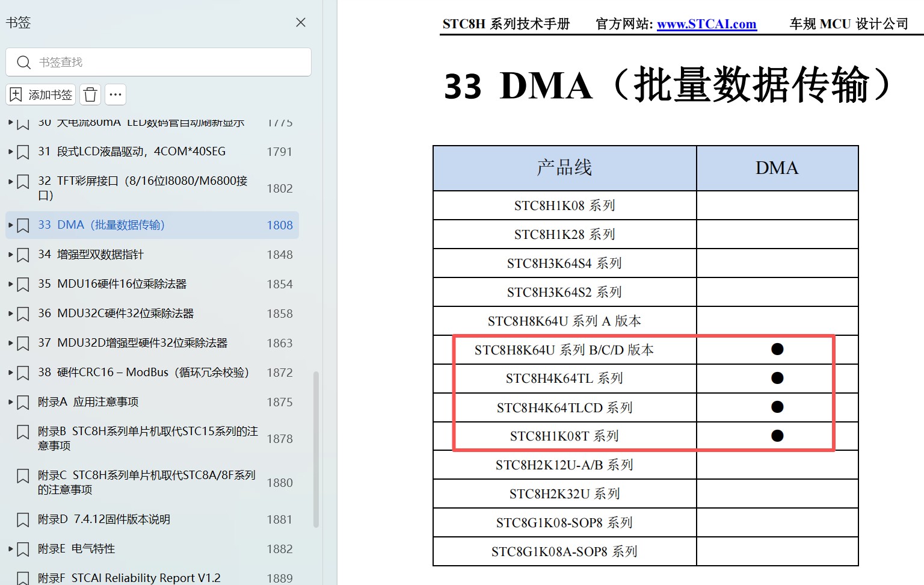Click the trash icon to delete bookmark
Image resolution: width=924 pixels, height=585 pixels.
point(90,94)
